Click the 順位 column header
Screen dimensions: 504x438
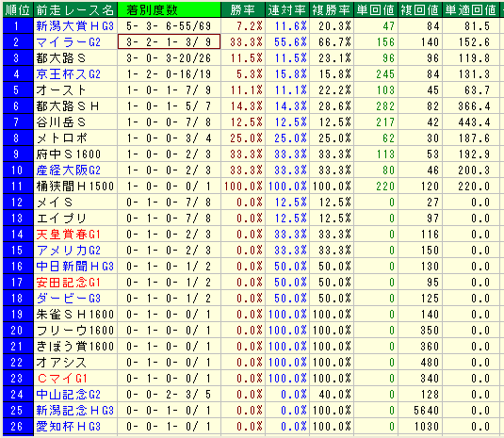coord(18,10)
